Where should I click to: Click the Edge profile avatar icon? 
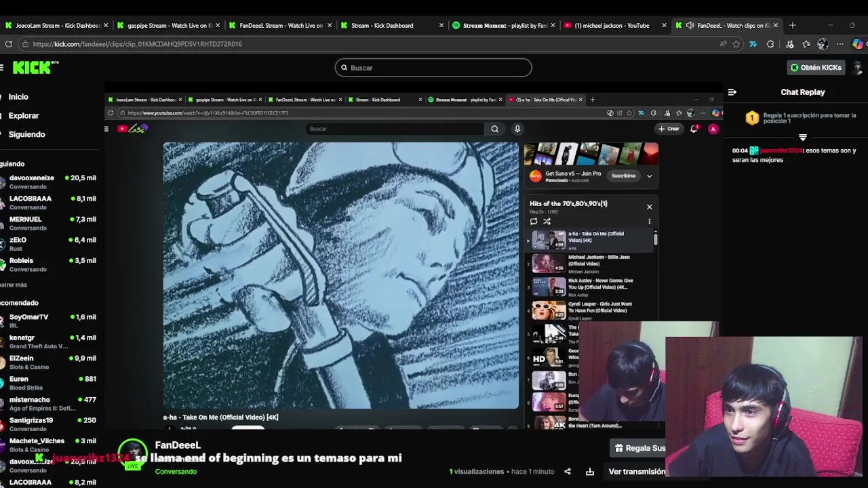click(x=823, y=44)
